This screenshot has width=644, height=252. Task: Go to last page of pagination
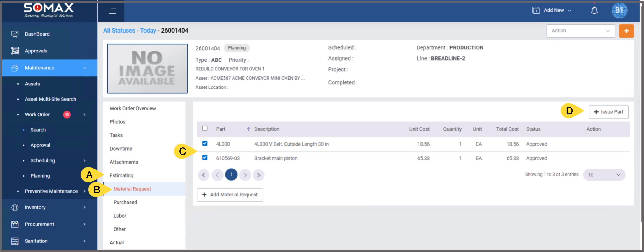point(259,175)
